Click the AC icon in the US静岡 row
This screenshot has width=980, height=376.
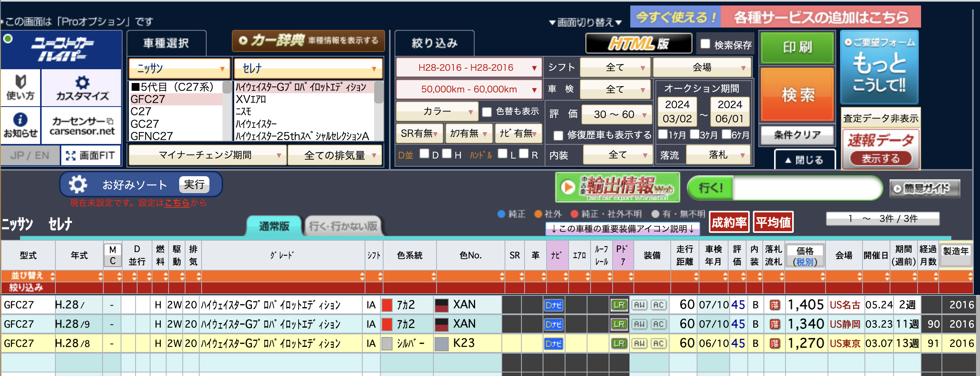[x=659, y=324]
